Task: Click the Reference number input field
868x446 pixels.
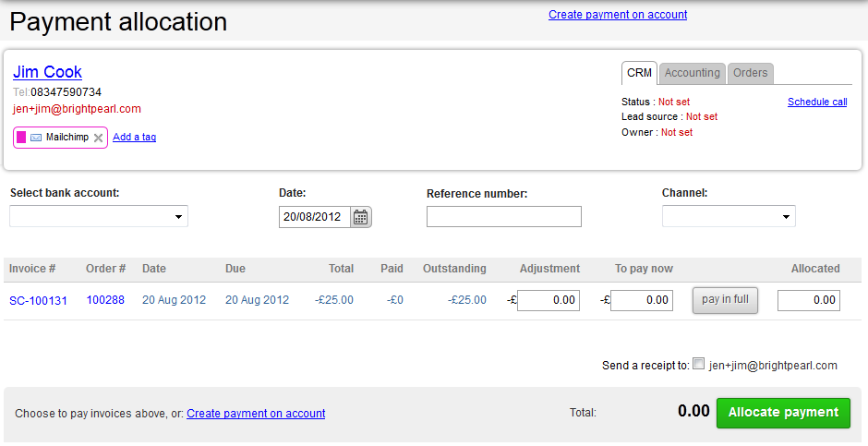Action: pos(504,217)
